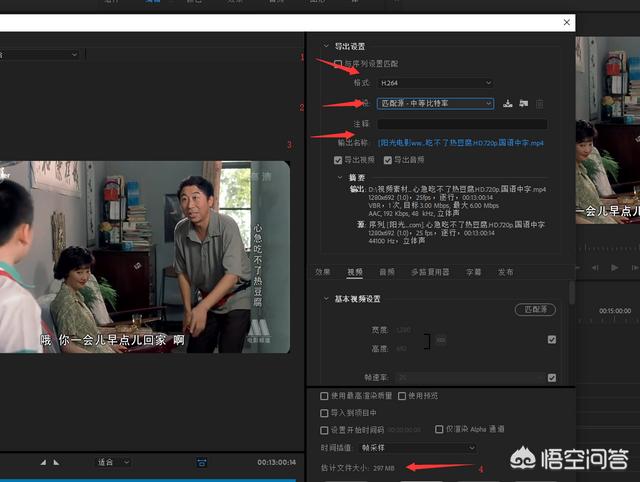Image resolution: width=640 pixels, height=482 pixels.
Task: Click the blue output file name link
Action: [461, 143]
